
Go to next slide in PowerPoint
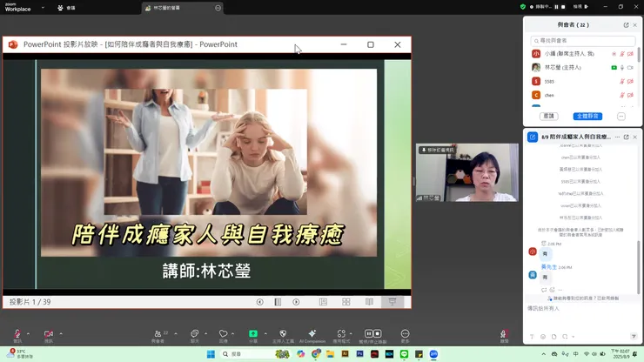[296, 302]
